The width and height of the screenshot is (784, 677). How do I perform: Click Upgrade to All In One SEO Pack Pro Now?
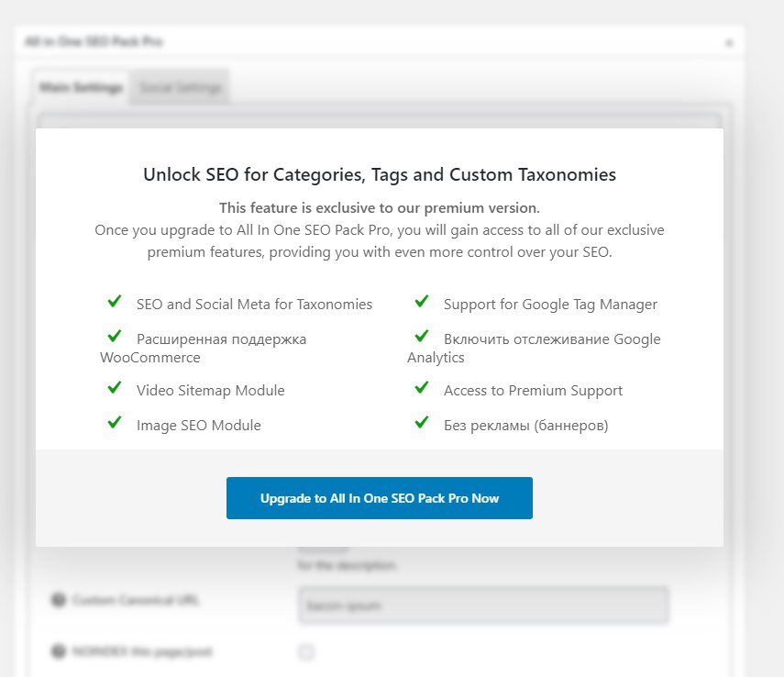[x=379, y=498]
